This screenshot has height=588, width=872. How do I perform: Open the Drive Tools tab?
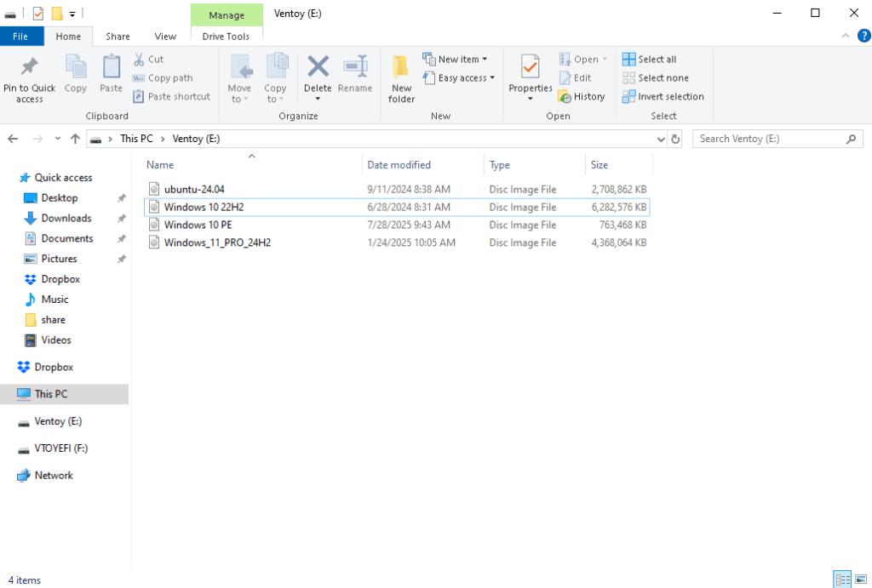(x=226, y=37)
